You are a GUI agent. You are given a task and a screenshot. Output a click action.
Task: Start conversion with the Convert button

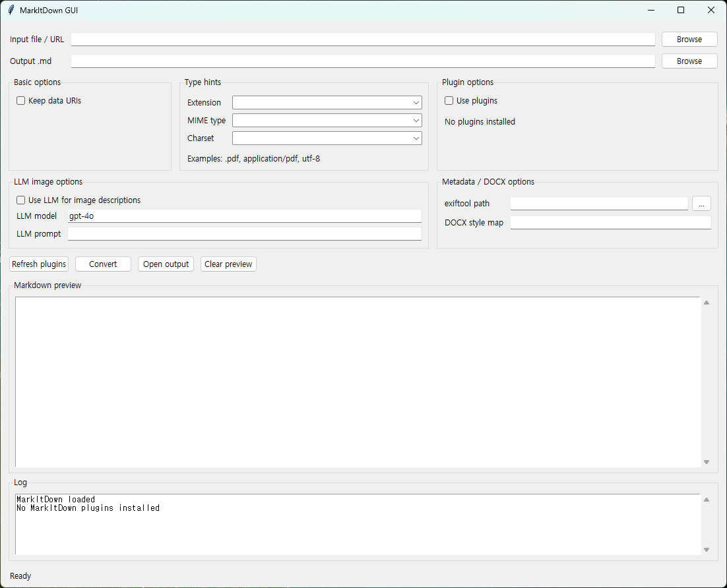(x=103, y=264)
